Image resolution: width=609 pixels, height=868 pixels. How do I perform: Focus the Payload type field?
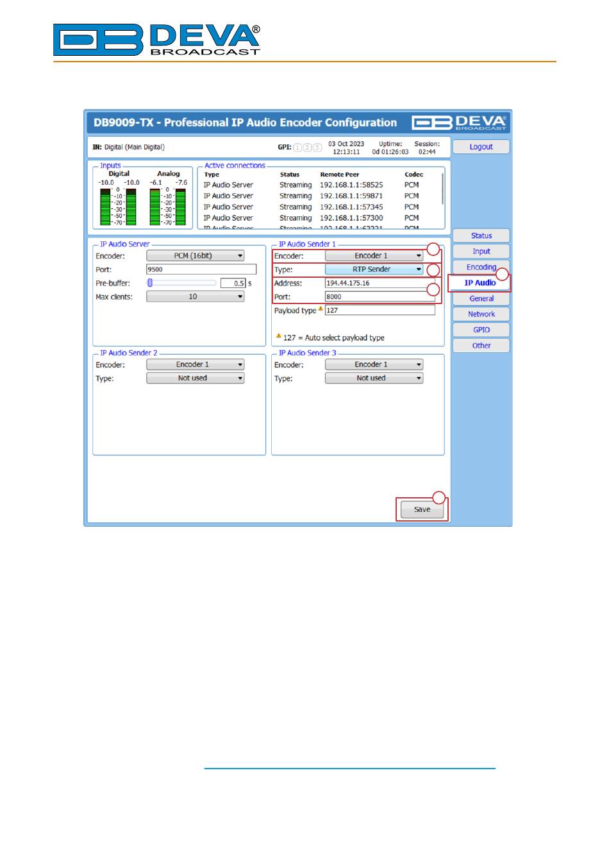click(x=380, y=310)
